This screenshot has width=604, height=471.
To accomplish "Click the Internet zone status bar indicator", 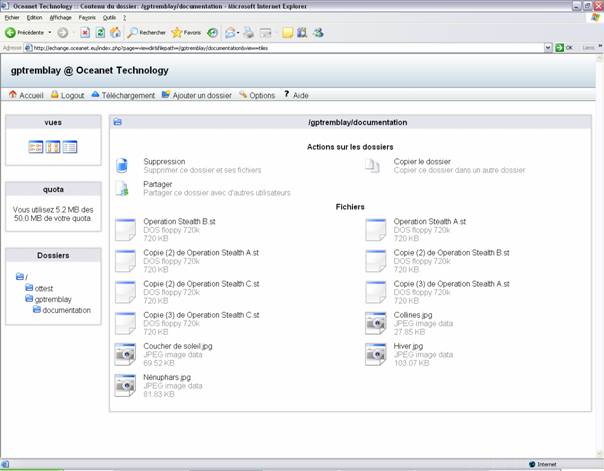I will (x=543, y=464).
